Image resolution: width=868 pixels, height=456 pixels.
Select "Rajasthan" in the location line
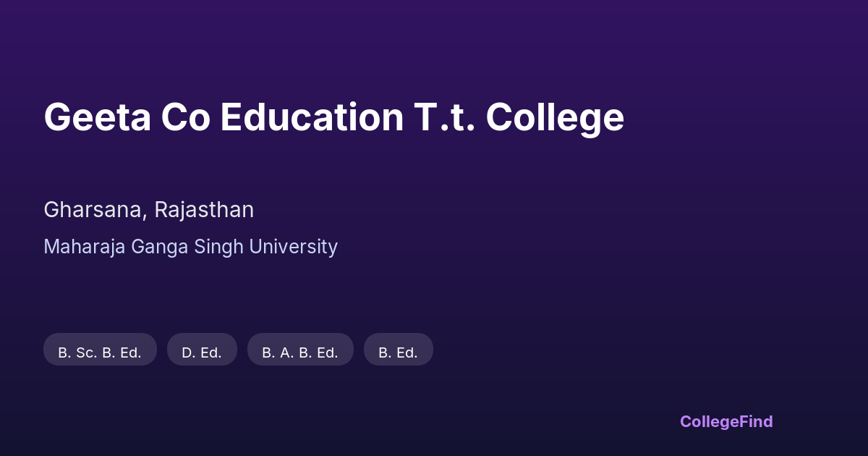[204, 210]
